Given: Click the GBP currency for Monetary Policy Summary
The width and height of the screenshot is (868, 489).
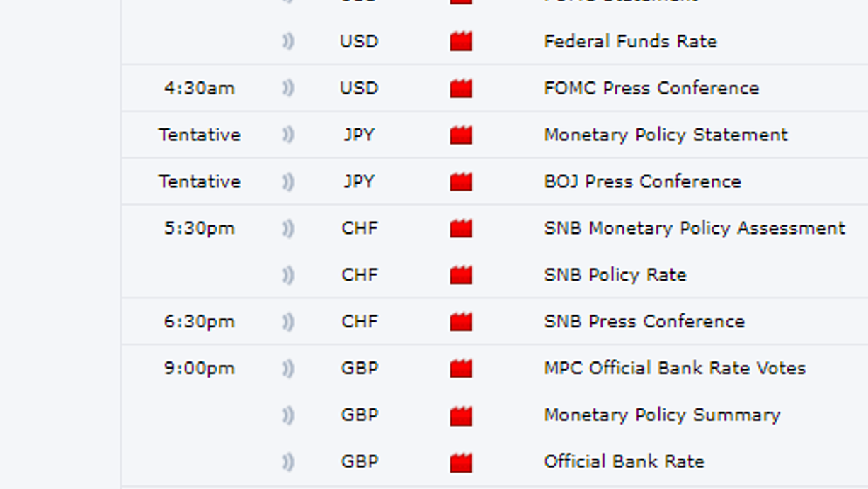Looking at the screenshot, I should (360, 415).
